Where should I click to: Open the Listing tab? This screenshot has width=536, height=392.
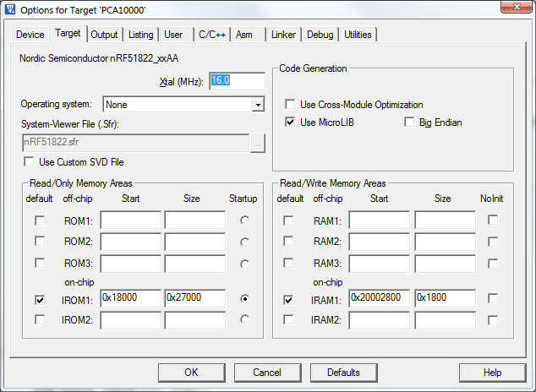(x=141, y=35)
